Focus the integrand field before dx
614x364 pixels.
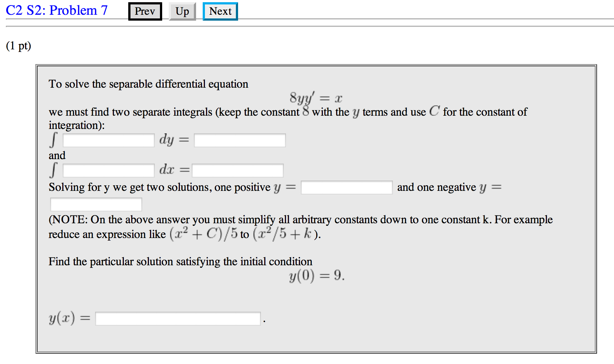[x=108, y=171]
